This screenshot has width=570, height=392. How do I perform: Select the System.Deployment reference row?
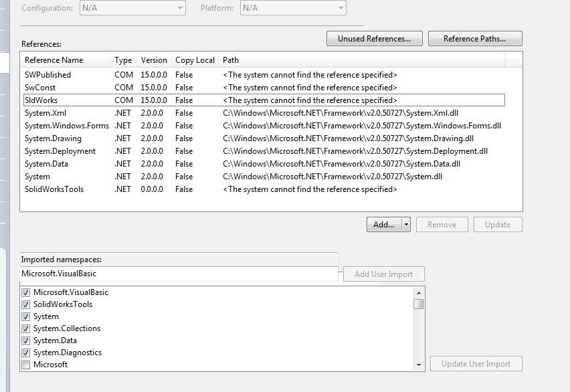(x=264, y=151)
